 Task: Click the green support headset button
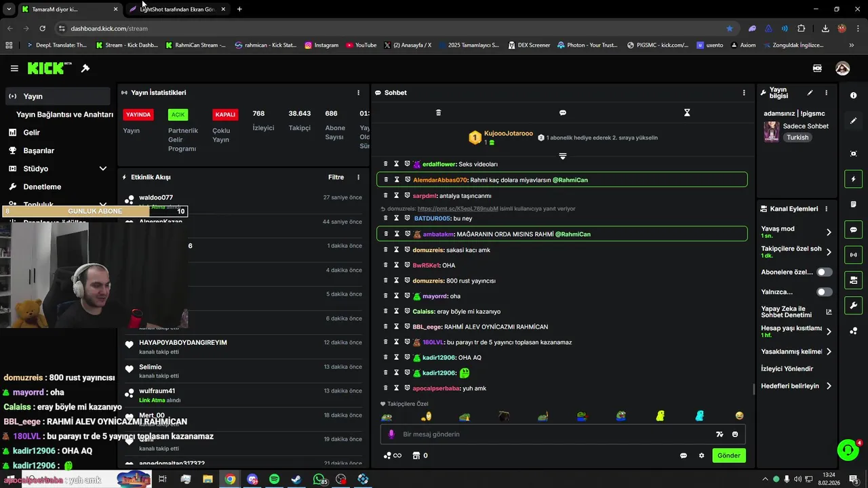click(847, 449)
